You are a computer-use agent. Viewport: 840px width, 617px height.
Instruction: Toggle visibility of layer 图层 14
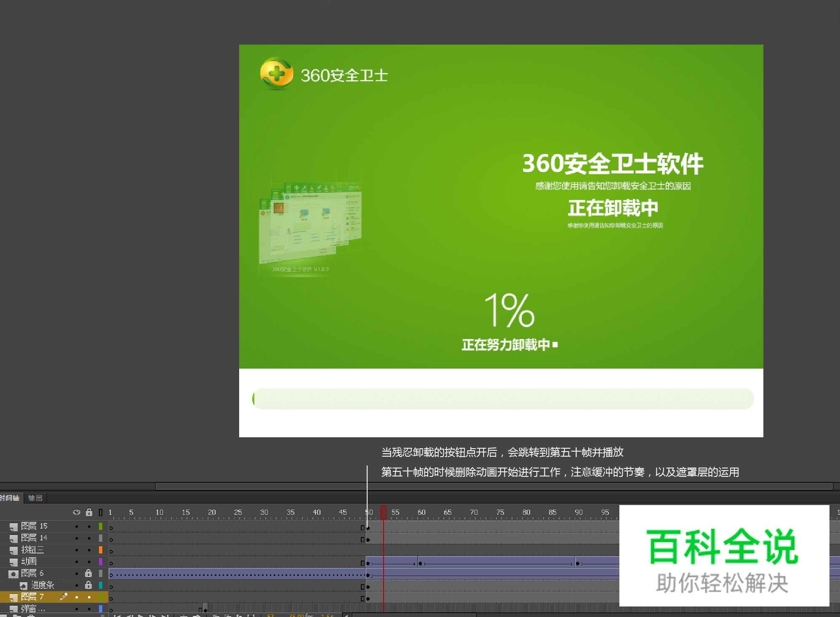(x=77, y=538)
